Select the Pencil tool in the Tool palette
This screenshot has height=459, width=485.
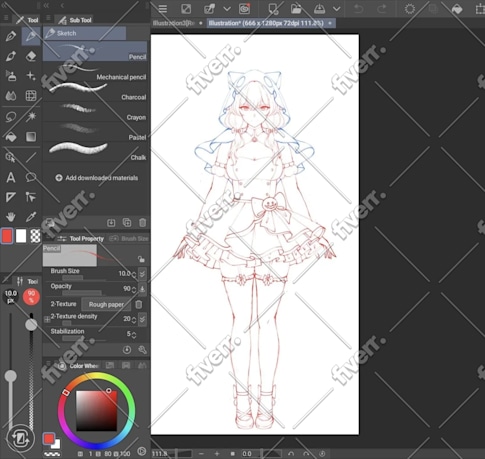[x=31, y=36]
